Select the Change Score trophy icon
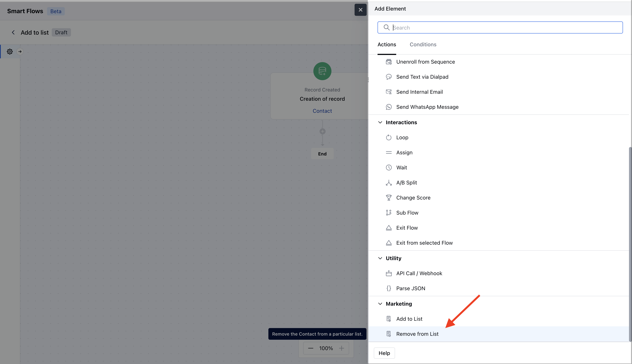632x364 pixels. (389, 197)
